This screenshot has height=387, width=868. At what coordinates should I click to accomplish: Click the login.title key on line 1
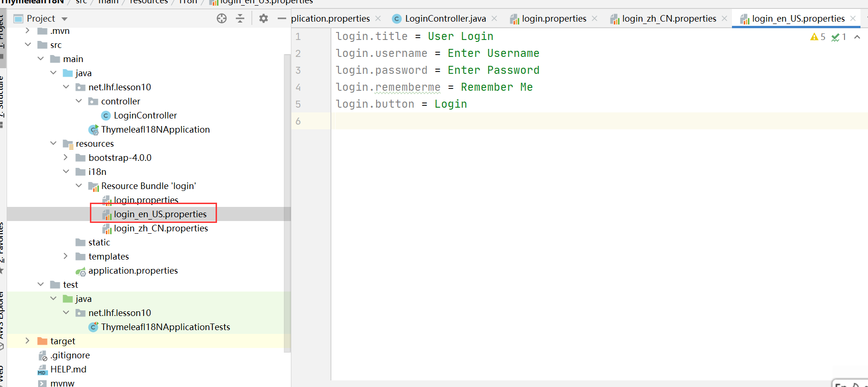coord(371,36)
